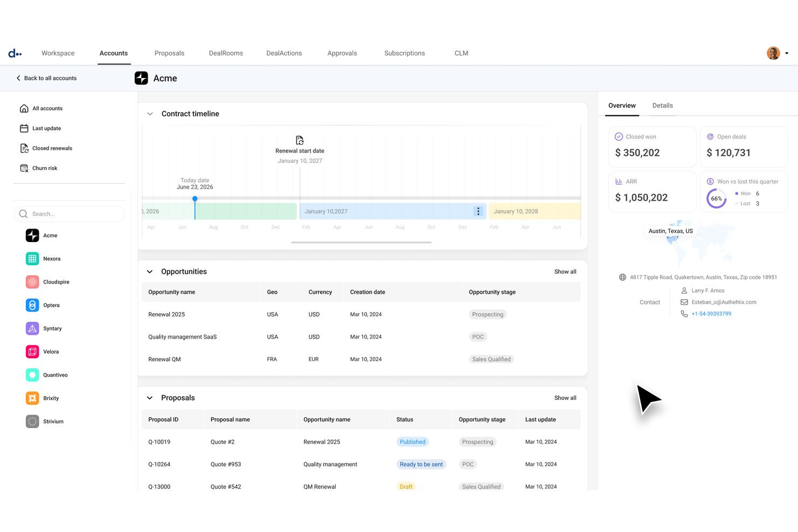This screenshot has width=798, height=532.
Task: Call the phone number +1-54-39393799
Action: pos(711,314)
